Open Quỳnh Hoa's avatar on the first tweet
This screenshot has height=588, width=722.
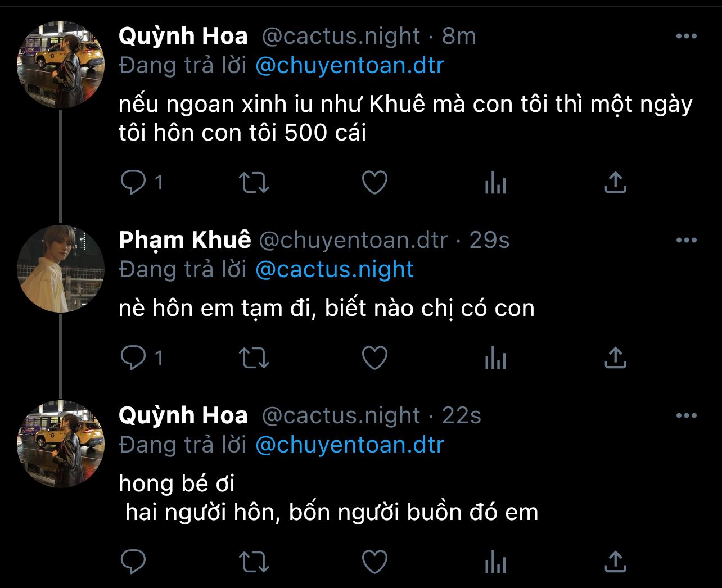[61, 65]
